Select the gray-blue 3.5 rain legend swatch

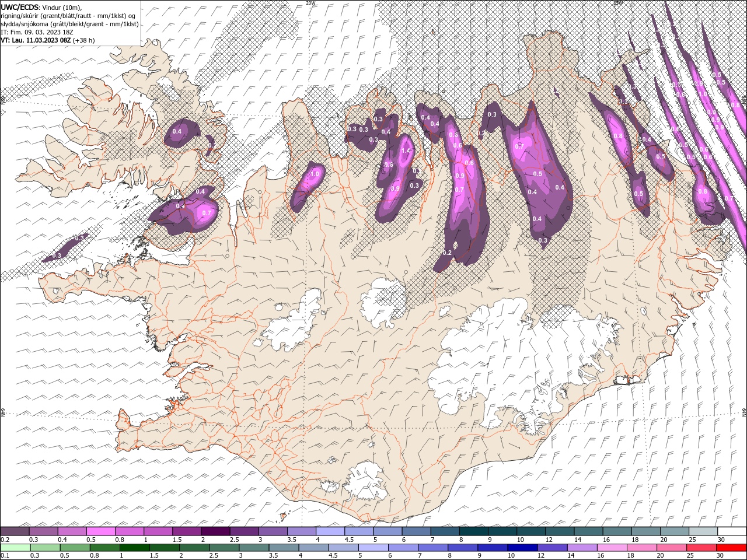point(284,548)
